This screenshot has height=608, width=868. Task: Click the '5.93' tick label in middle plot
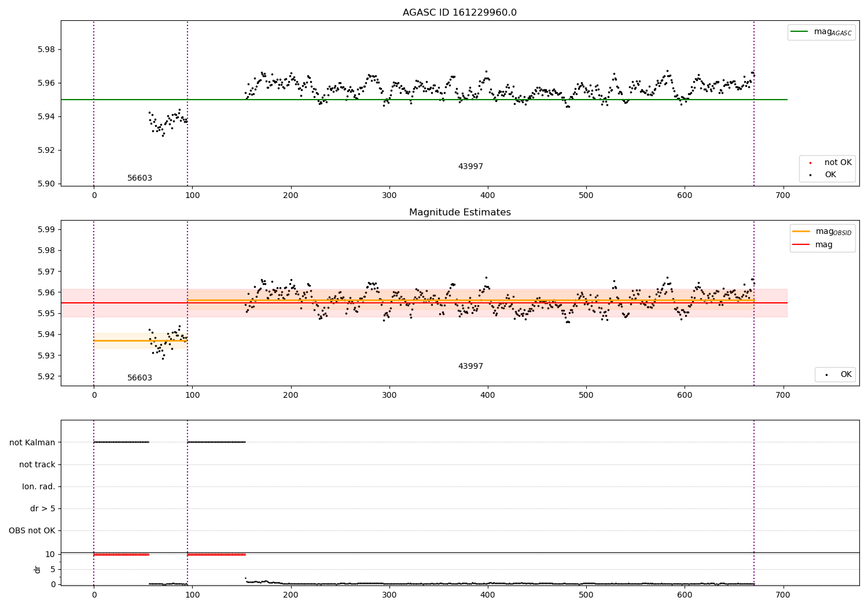pyautogui.click(x=45, y=356)
